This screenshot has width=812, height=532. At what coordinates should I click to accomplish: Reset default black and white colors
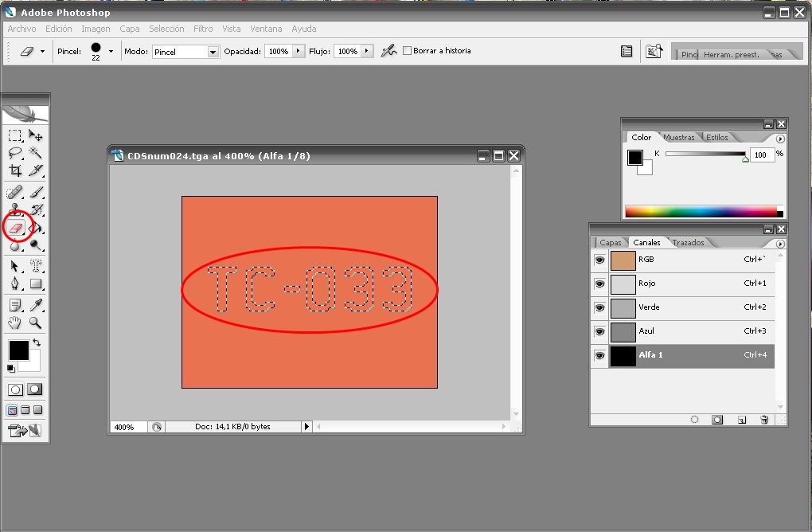[x=11, y=368]
